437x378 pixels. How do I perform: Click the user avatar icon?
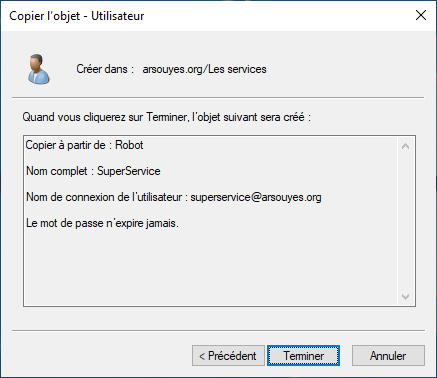tap(39, 69)
